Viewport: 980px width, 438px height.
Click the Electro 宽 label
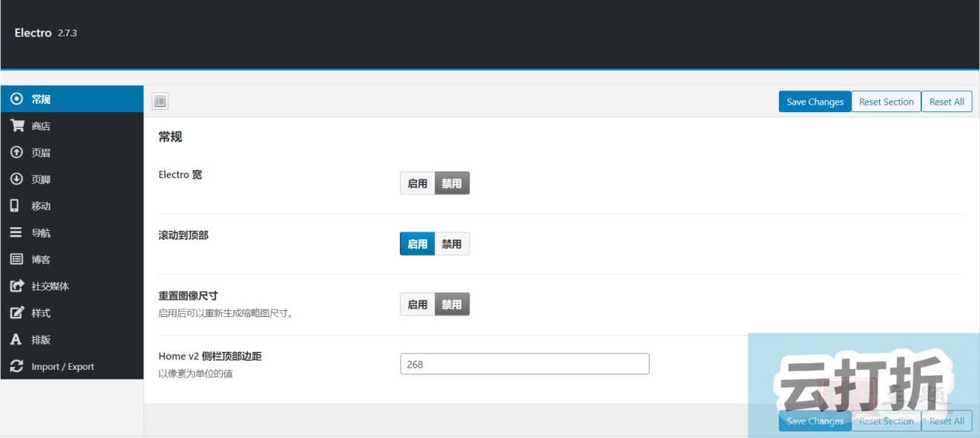180,174
